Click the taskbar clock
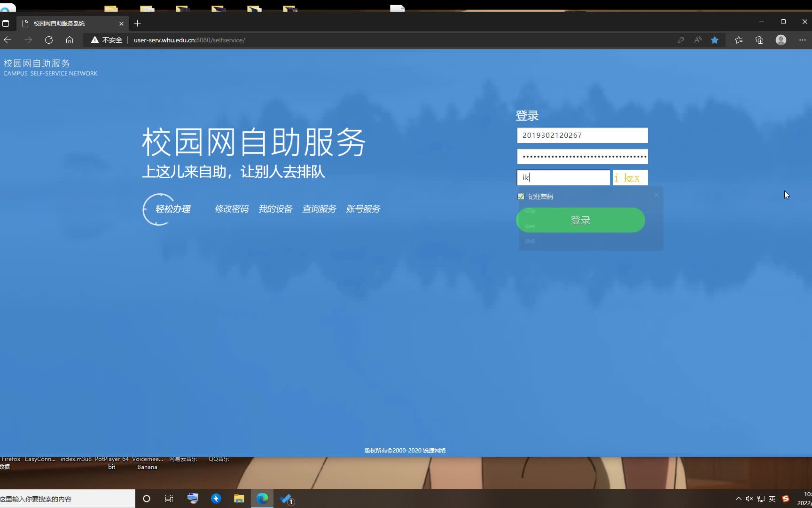Image resolution: width=812 pixels, height=508 pixels. 804,499
